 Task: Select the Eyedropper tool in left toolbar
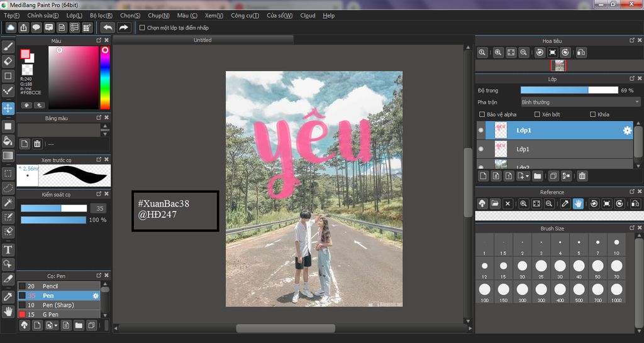click(x=8, y=297)
